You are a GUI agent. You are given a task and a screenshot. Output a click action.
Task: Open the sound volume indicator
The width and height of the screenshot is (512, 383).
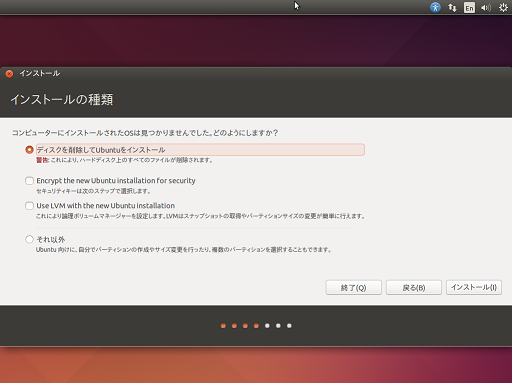[x=486, y=7]
